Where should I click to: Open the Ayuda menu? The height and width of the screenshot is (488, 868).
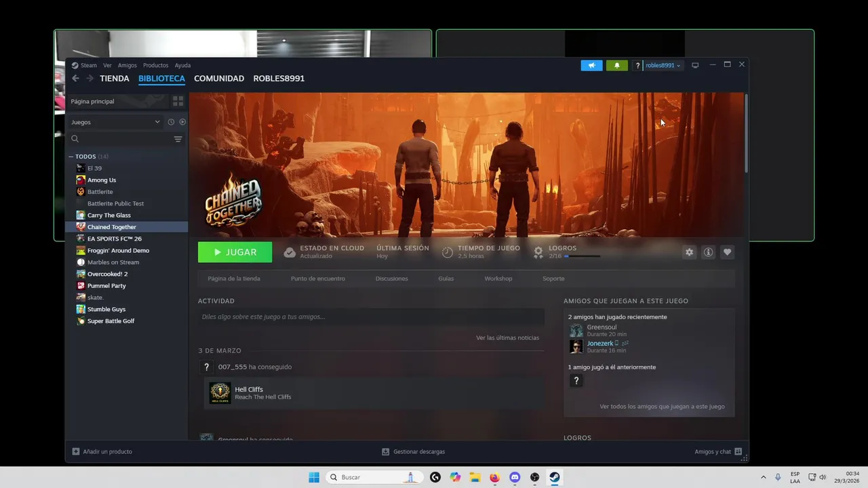click(x=183, y=66)
